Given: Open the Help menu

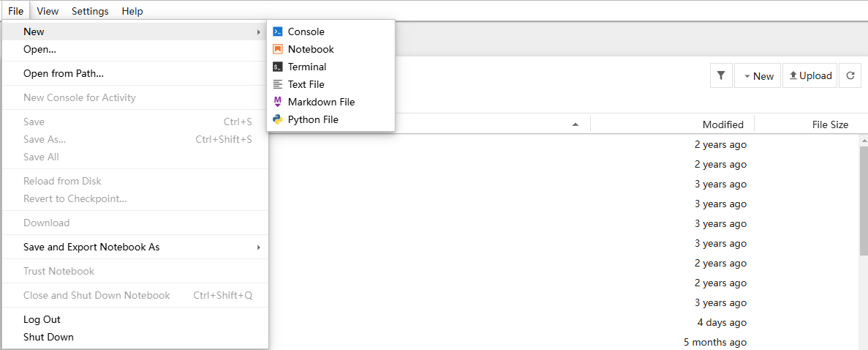Looking at the screenshot, I should (132, 11).
